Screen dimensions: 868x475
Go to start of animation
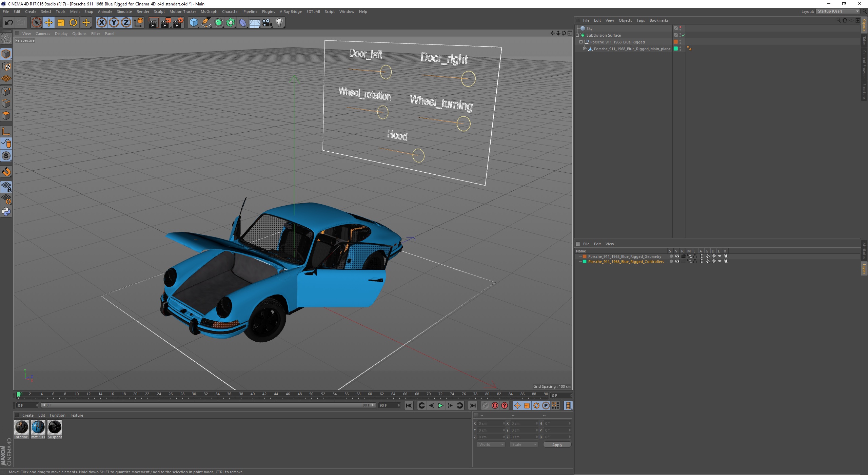pos(409,405)
